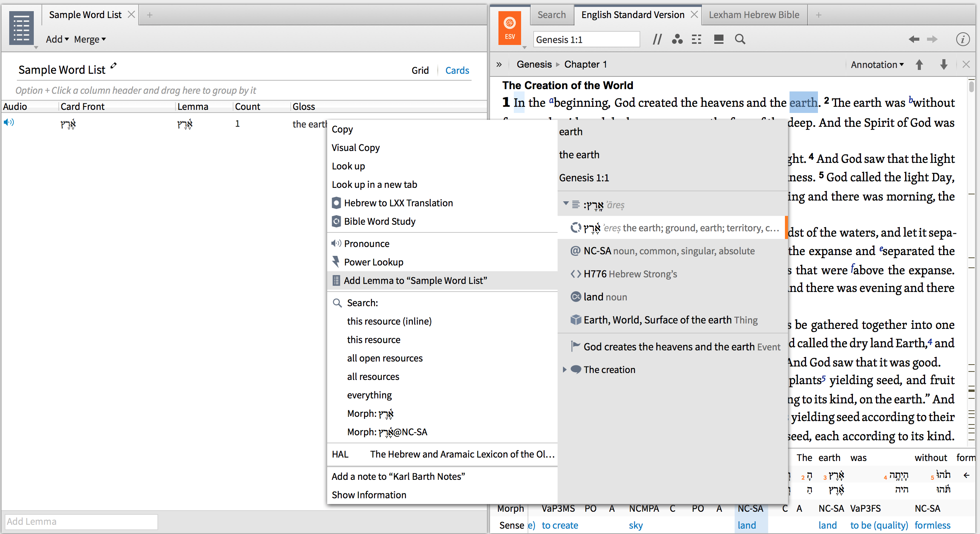Click the back navigation arrow in ESV panel
Image resolution: width=980 pixels, height=534 pixels.
(914, 39)
